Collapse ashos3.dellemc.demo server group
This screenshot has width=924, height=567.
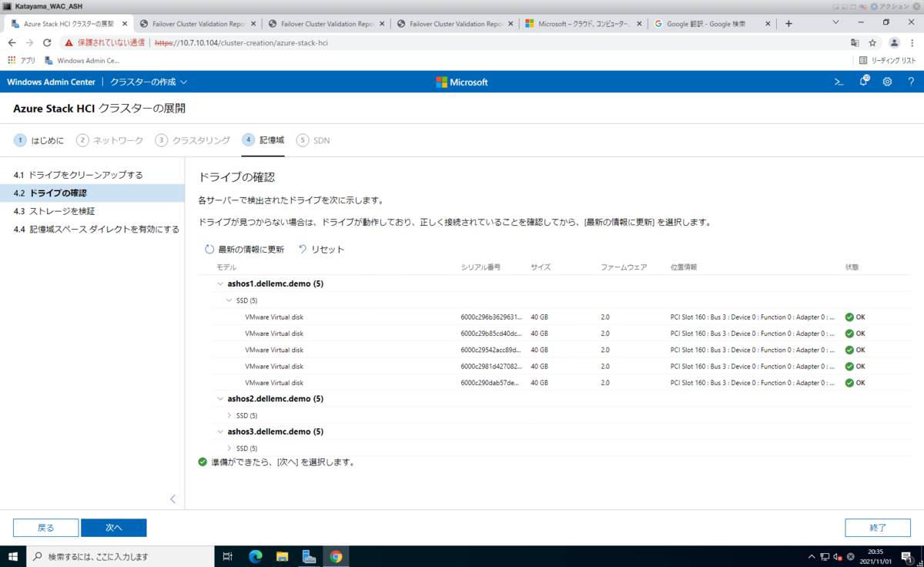pyautogui.click(x=220, y=431)
